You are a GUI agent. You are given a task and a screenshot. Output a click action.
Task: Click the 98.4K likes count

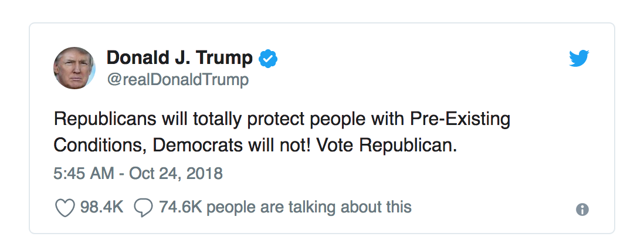[101, 207]
